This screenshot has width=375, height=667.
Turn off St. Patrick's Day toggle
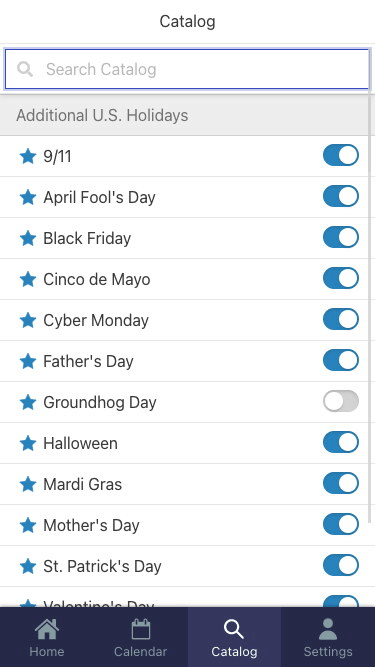[341, 565]
